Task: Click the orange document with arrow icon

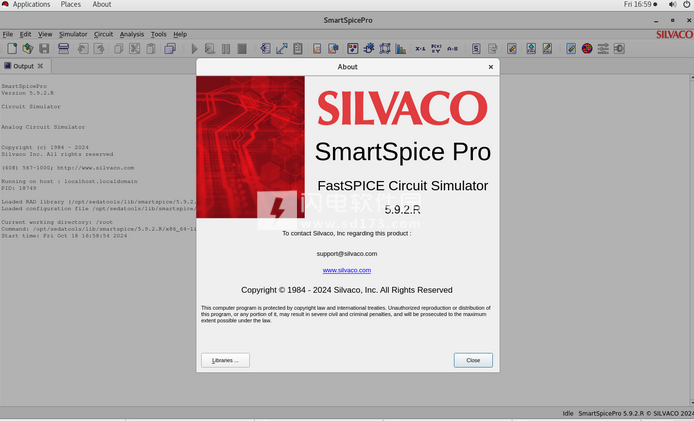Action: point(333,49)
